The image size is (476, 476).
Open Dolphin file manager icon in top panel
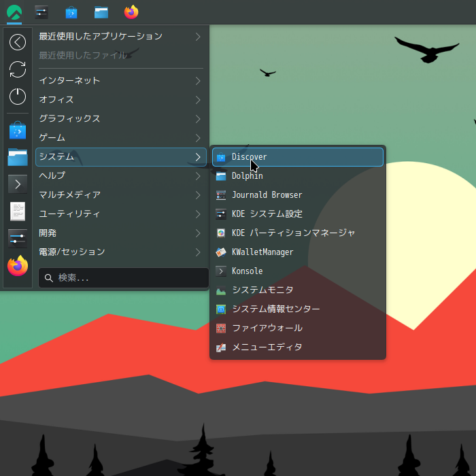(x=101, y=13)
